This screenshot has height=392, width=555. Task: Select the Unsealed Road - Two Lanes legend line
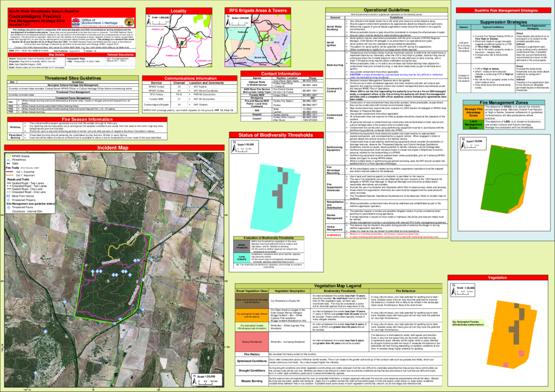pyautogui.click(x=9, y=186)
